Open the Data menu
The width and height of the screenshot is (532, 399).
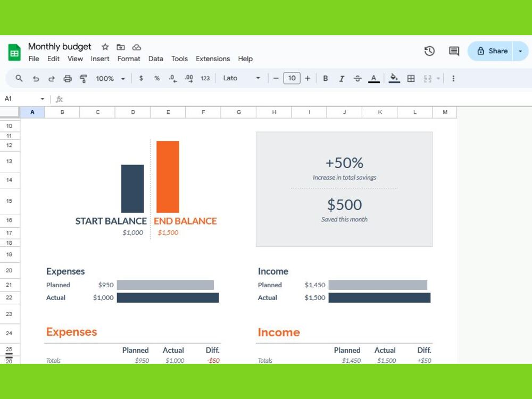click(x=156, y=59)
